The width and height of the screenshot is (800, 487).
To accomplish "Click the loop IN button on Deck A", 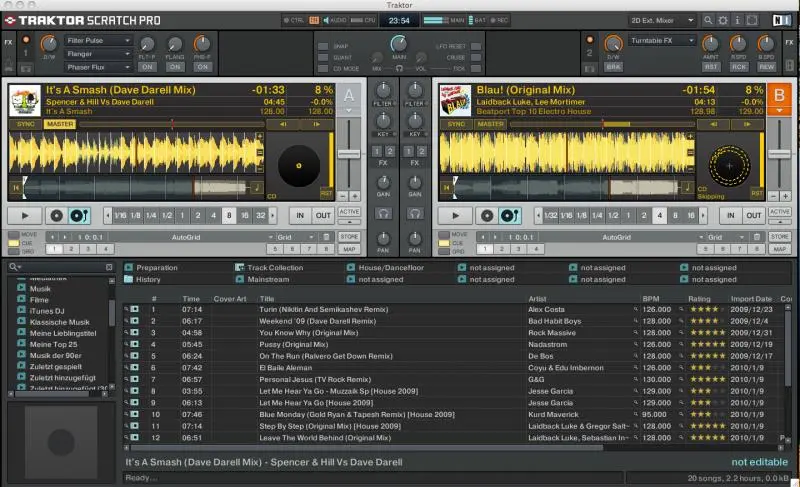I will click(x=300, y=215).
